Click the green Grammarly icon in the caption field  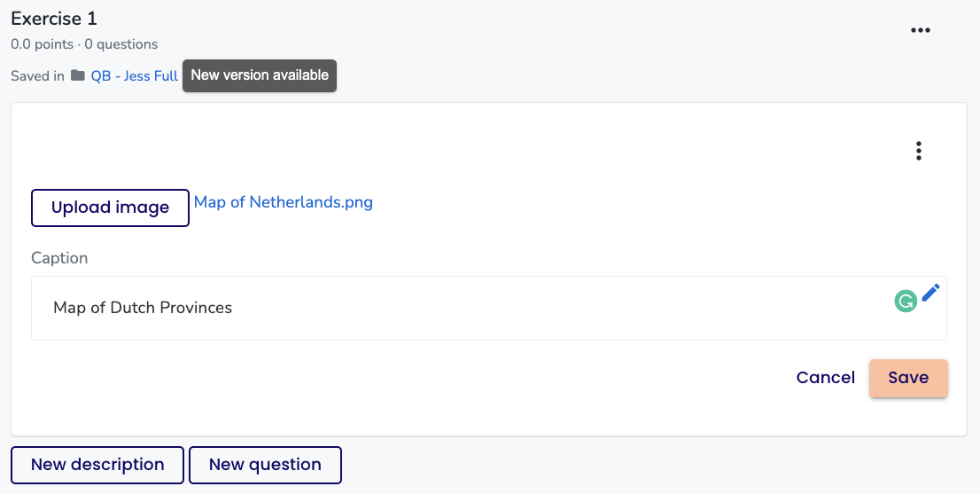point(905,301)
